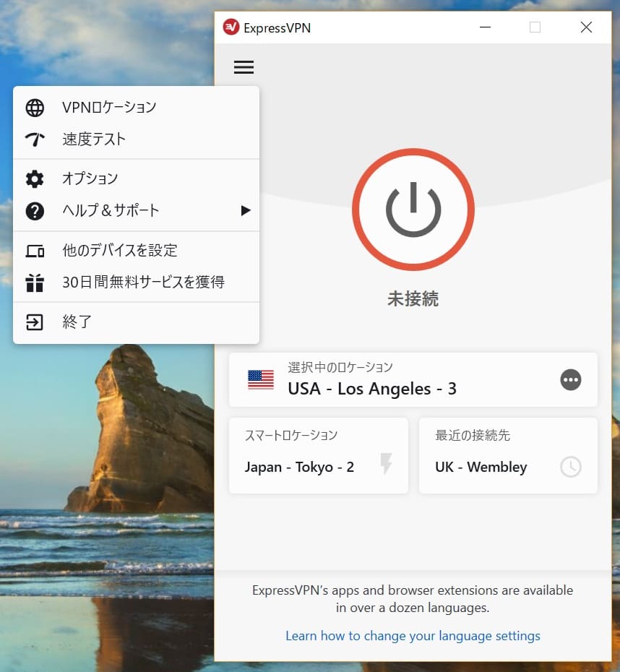620x672 pixels.
Task: Connect to Japan - Tokyo - 2 smart location
Action: click(319, 455)
